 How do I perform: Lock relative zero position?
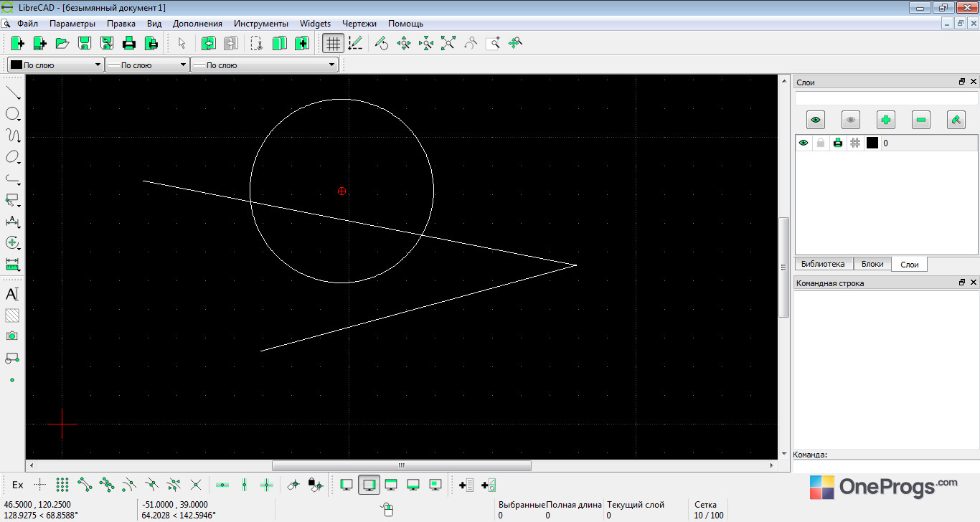pos(315,485)
